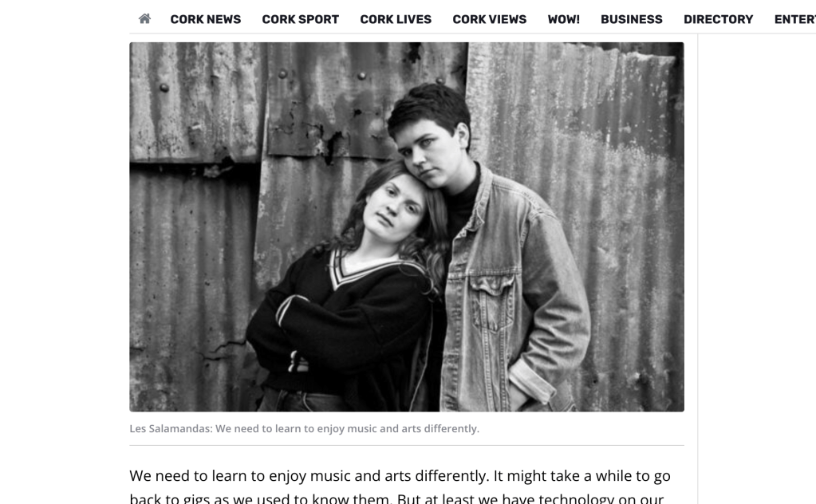Screen dimensions: 816x504
Task: Click the words 'Les Salamandas' in caption
Action: pyautogui.click(x=170, y=428)
